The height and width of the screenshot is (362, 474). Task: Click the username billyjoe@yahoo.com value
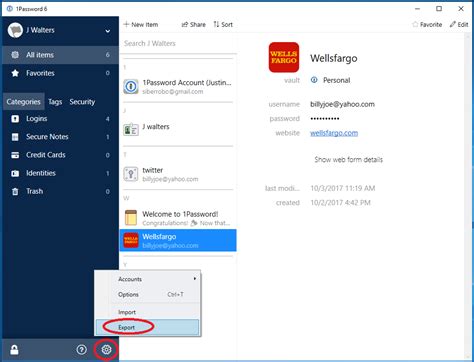pyautogui.click(x=342, y=104)
